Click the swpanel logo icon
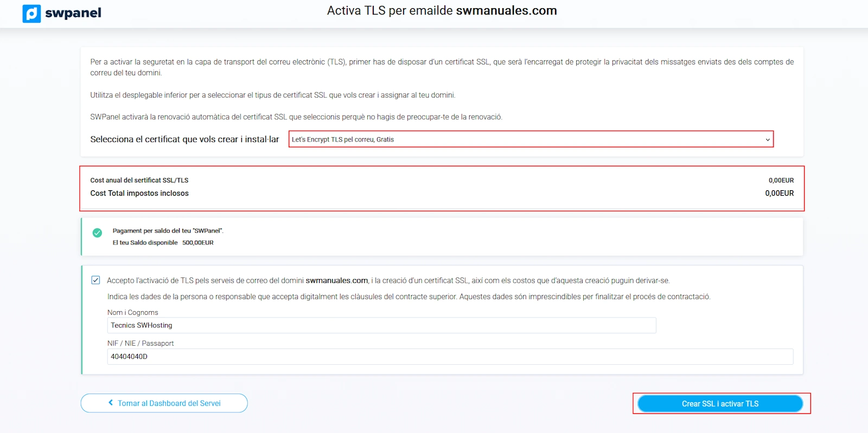868x433 pixels. tap(31, 14)
